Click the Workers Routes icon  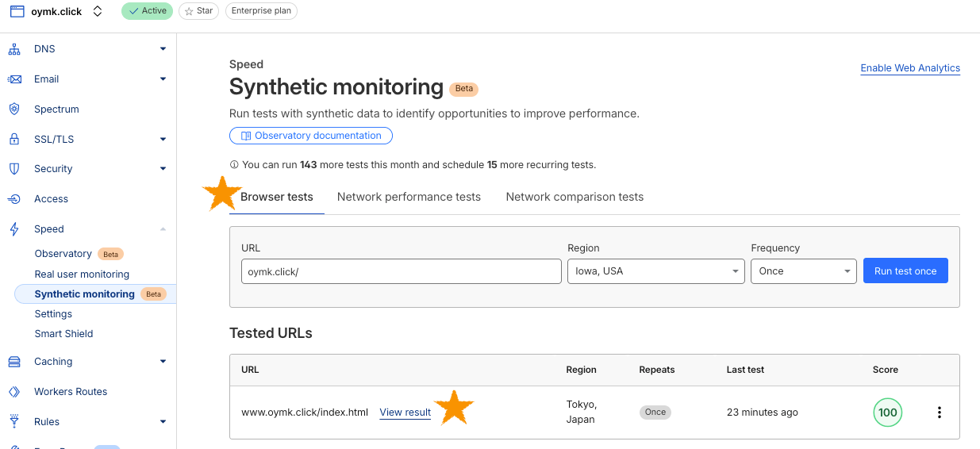(14, 392)
